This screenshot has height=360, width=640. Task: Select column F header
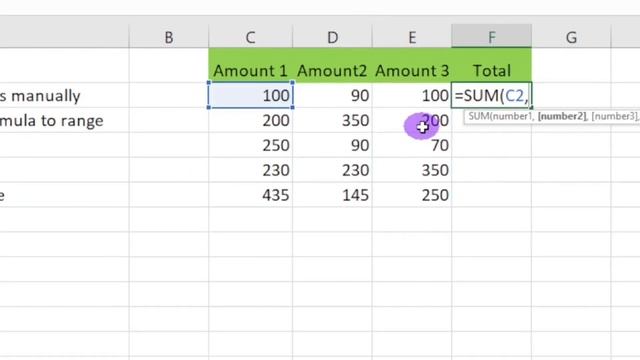pyautogui.click(x=491, y=37)
